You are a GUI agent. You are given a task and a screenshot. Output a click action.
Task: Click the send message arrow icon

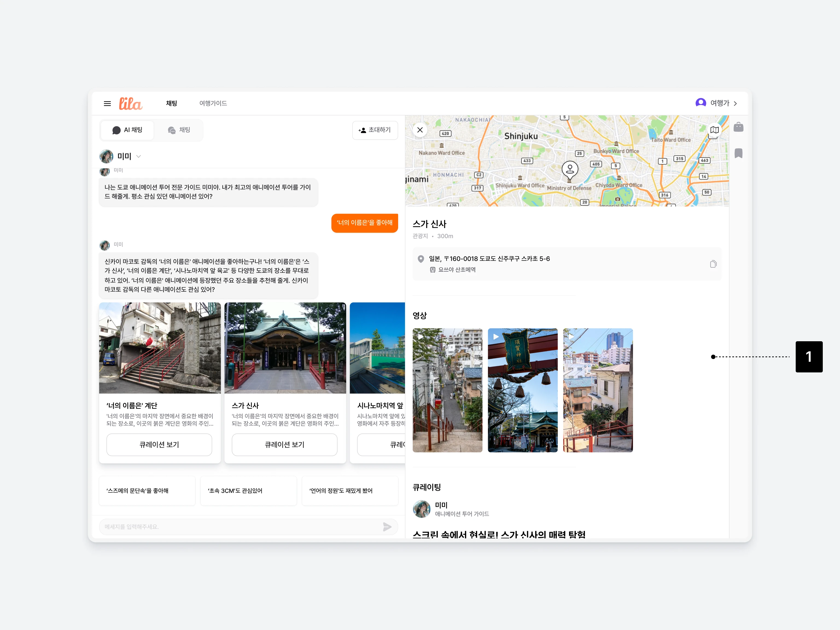pos(387,527)
